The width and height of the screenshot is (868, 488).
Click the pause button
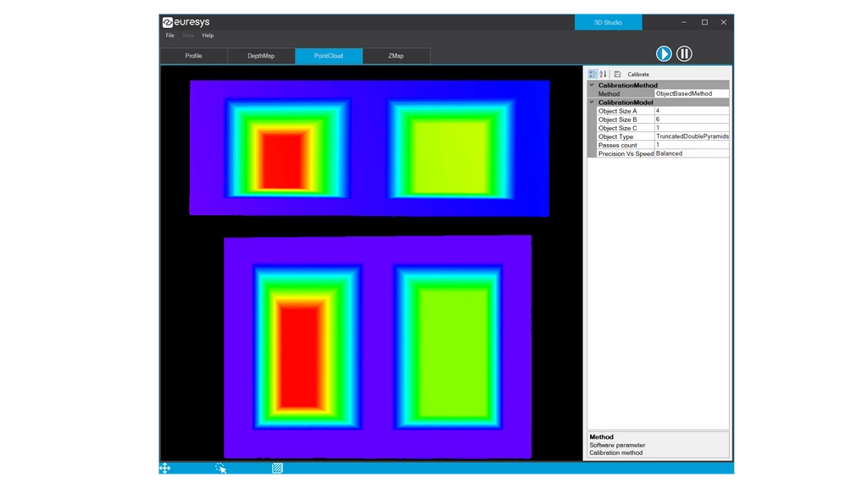click(x=684, y=54)
